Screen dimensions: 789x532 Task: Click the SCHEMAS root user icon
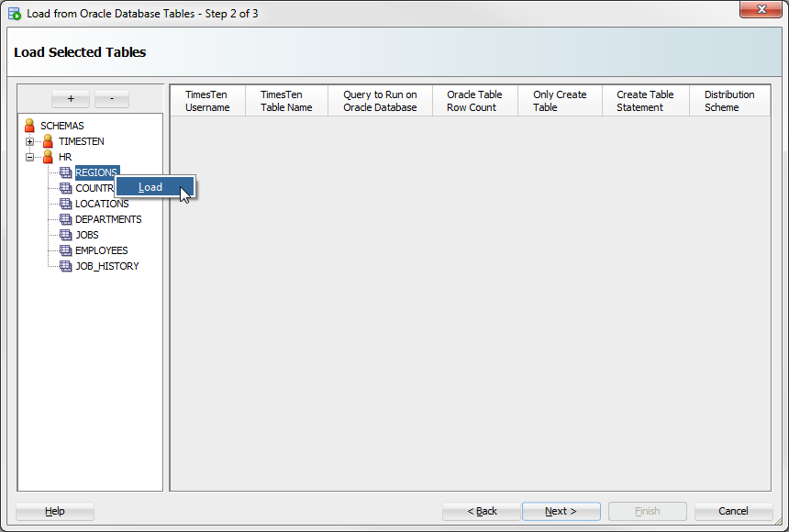(x=29, y=126)
